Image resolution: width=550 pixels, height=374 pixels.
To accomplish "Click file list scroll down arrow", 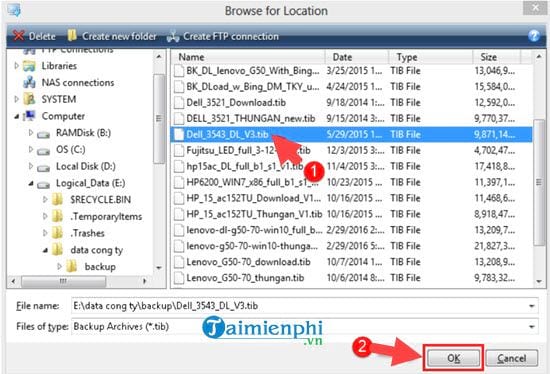I will click(x=539, y=281).
